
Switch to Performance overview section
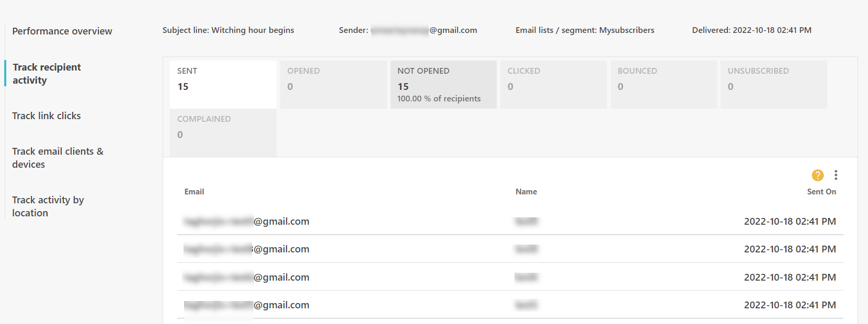62,31
